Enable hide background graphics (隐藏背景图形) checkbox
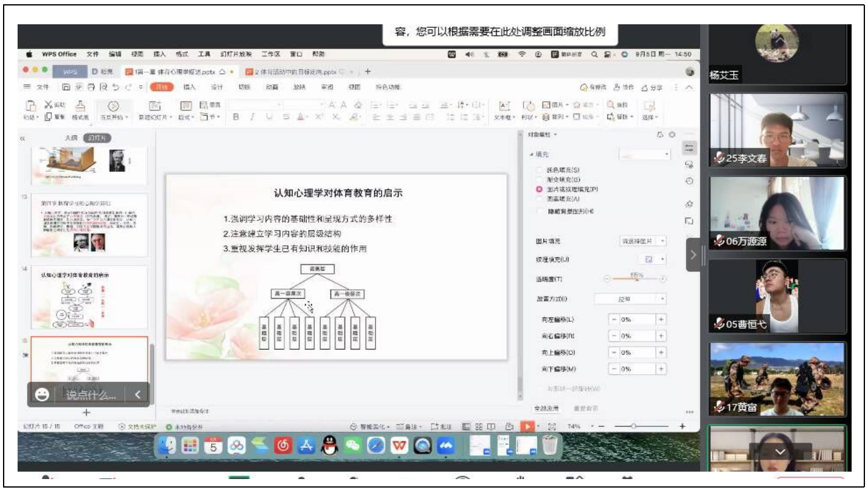 tap(539, 211)
